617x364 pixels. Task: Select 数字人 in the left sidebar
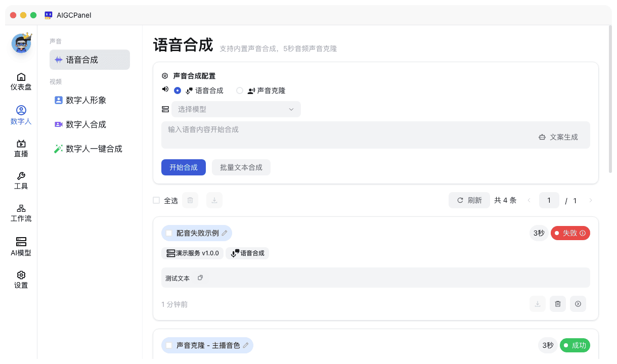[21, 116]
